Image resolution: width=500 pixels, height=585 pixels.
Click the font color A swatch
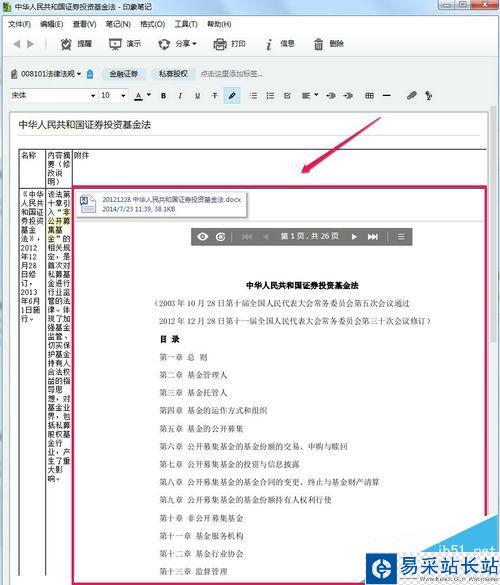(x=138, y=96)
